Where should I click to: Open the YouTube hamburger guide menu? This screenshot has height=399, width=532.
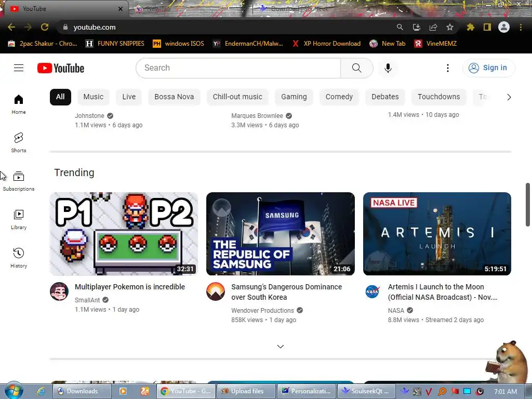pyautogui.click(x=19, y=68)
